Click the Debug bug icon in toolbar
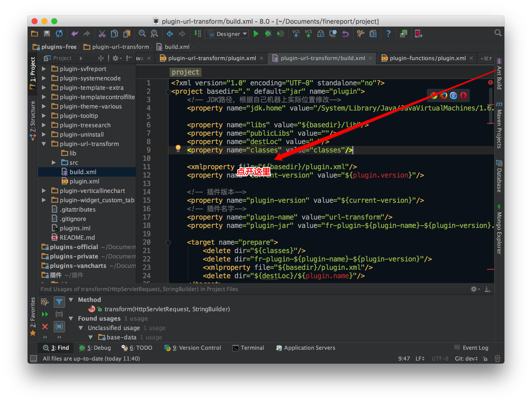Screen dimensions: 532x403 tap(268, 34)
